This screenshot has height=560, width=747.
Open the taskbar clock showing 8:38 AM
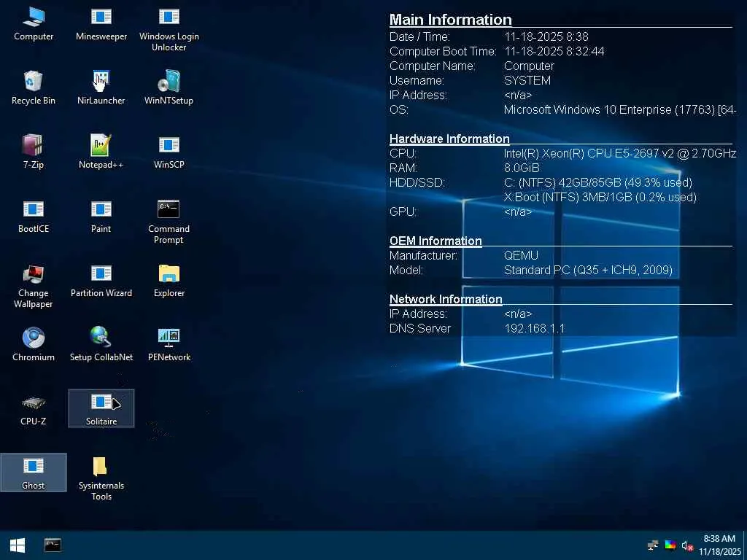click(x=720, y=545)
